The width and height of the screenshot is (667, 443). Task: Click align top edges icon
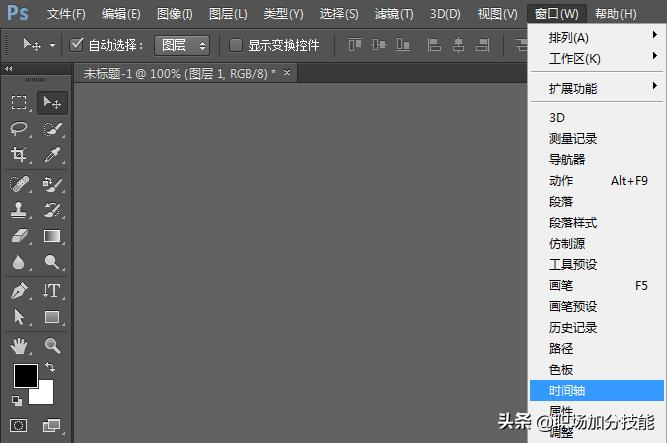(355, 44)
